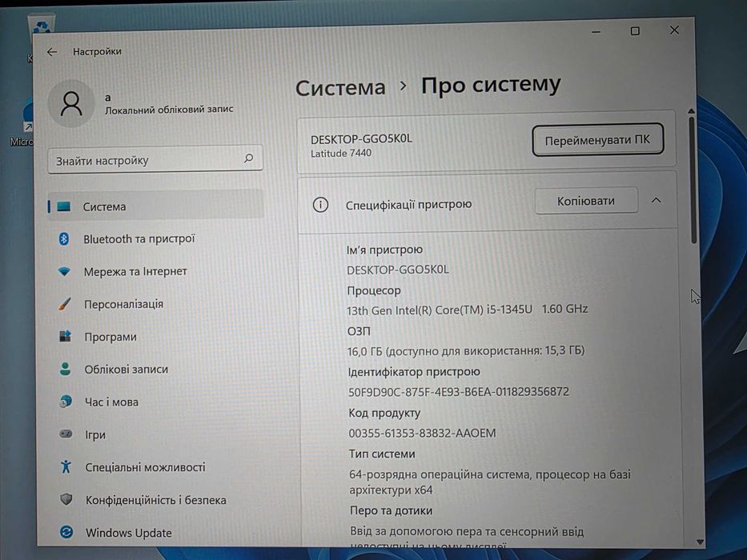Screen dimensions: 747x560
Task: Click the Програми apps icon
Action: click(x=65, y=336)
